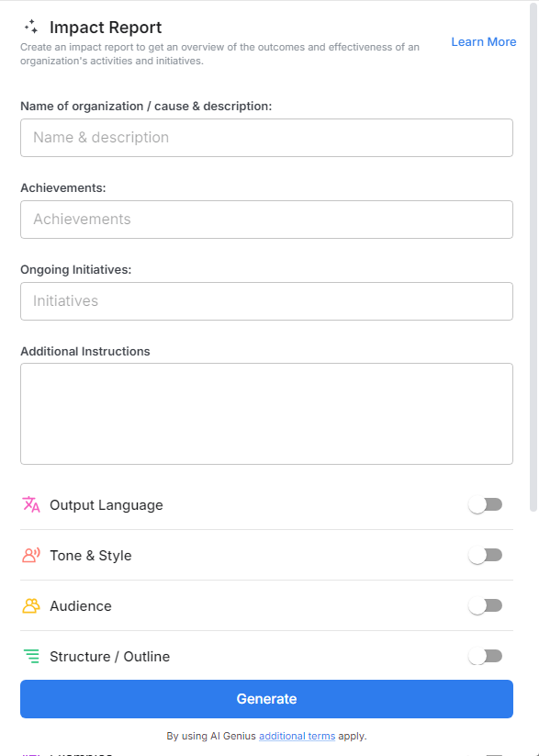Viewport: 539px width, 756px height.
Task: Click the Initiatives input field
Action: coord(266,300)
